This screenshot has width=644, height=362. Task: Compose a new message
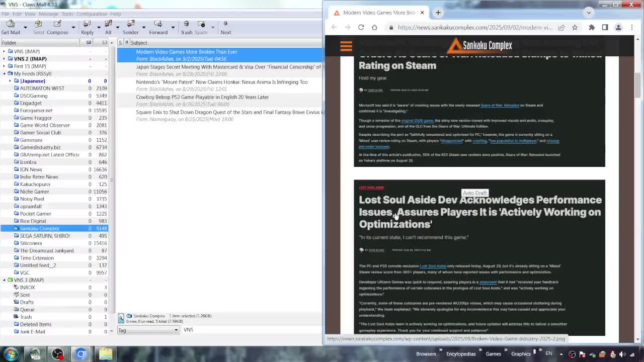pos(57,27)
